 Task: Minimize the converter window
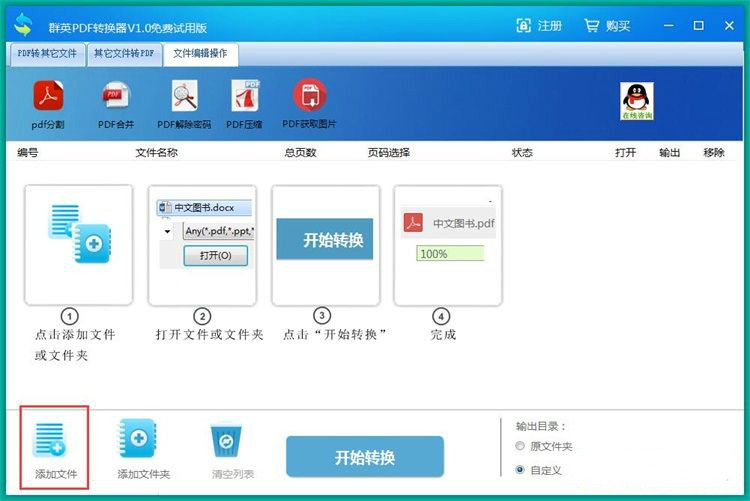tap(669, 25)
